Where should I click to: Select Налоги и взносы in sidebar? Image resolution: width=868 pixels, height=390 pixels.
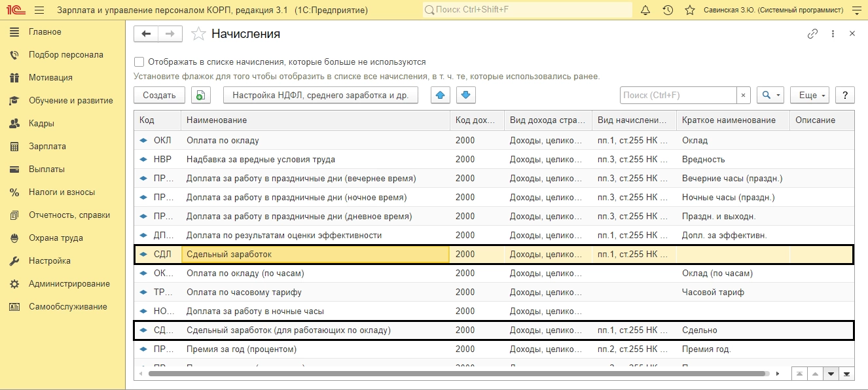[62, 192]
